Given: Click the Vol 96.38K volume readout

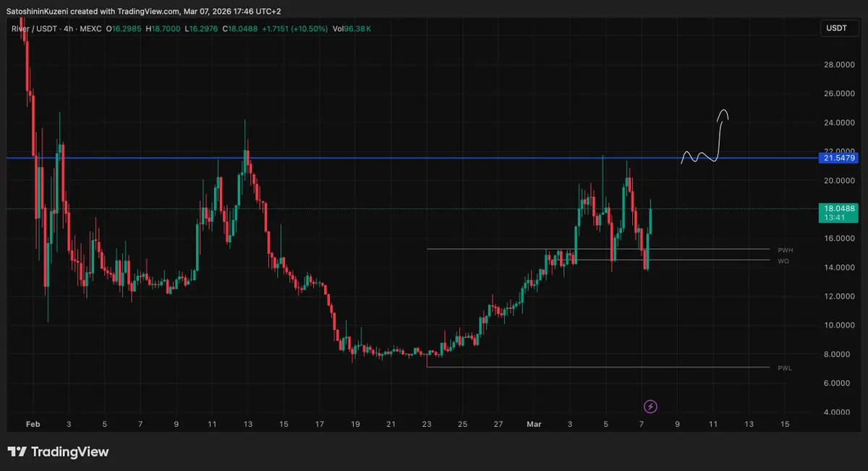Looking at the screenshot, I should pyautogui.click(x=352, y=29).
